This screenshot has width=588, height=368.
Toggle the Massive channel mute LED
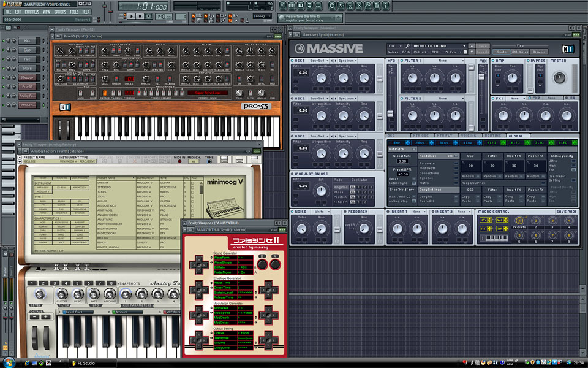pos(4,78)
